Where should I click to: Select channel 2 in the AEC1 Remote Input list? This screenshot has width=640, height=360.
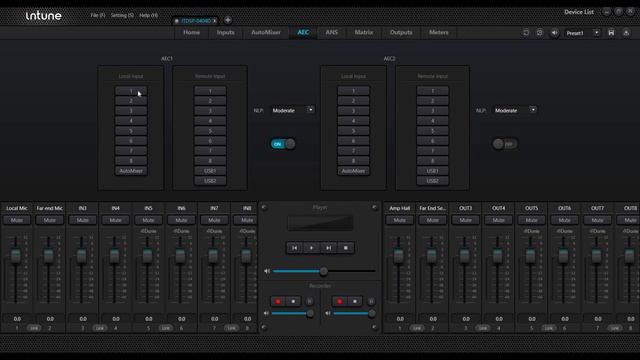pyautogui.click(x=210, y=101)
